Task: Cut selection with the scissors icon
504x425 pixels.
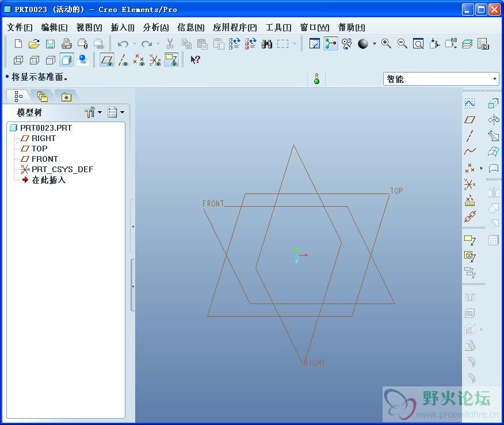Action: [x=170, y=44]
